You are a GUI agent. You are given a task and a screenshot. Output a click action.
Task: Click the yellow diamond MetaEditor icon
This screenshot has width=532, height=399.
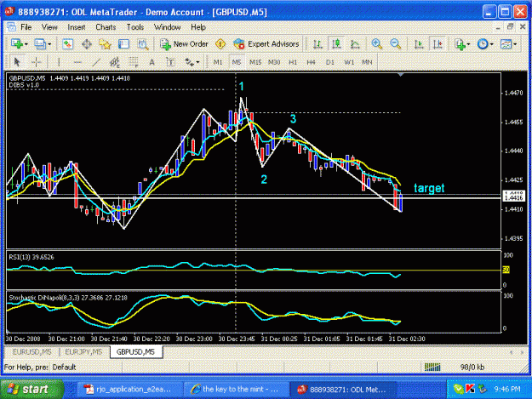220,43
